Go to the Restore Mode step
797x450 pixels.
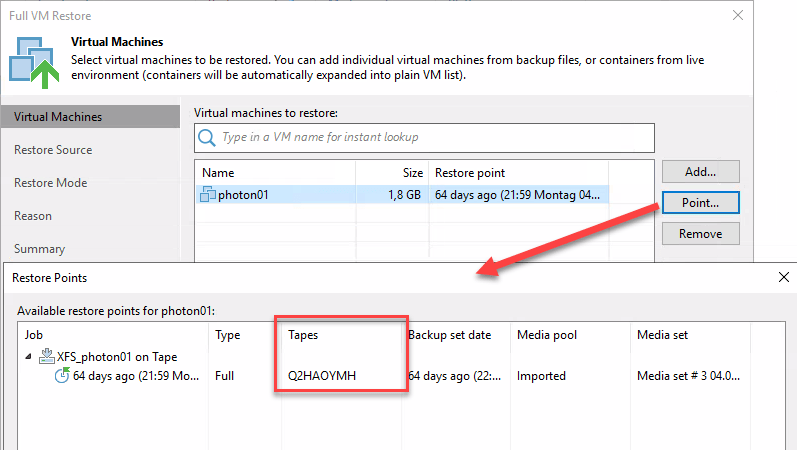click(x=50, y=183)
